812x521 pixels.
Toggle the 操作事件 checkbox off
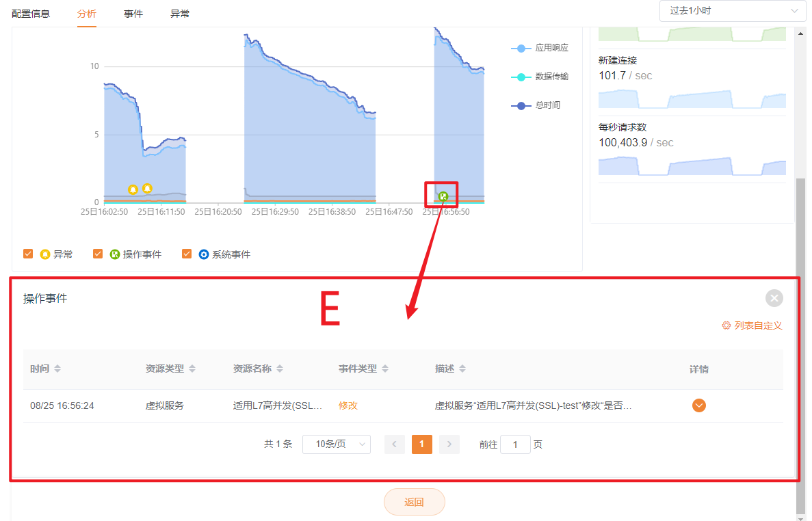[x=98, y=253]
